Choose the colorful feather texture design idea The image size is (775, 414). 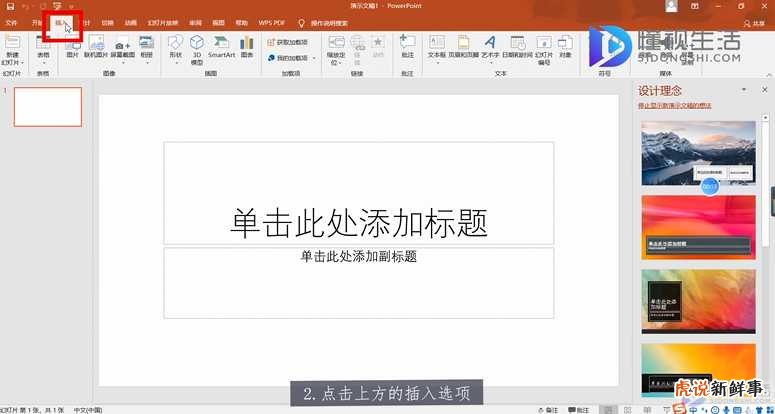point(698,301)
